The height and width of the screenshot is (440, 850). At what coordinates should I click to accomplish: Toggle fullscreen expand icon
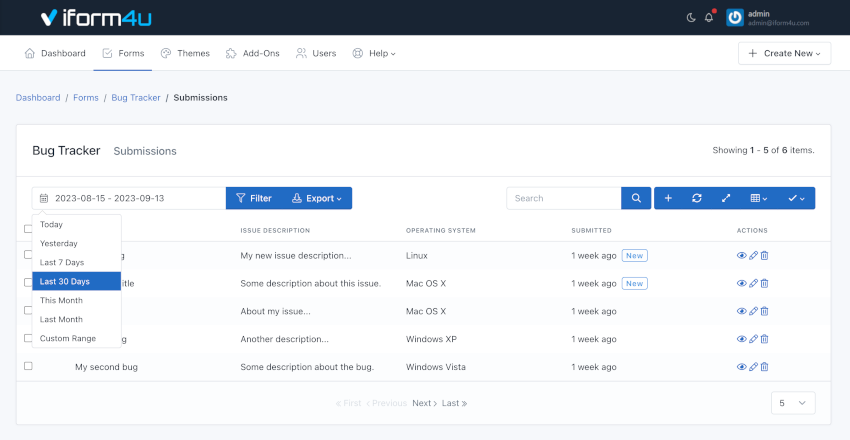point(726,198)
